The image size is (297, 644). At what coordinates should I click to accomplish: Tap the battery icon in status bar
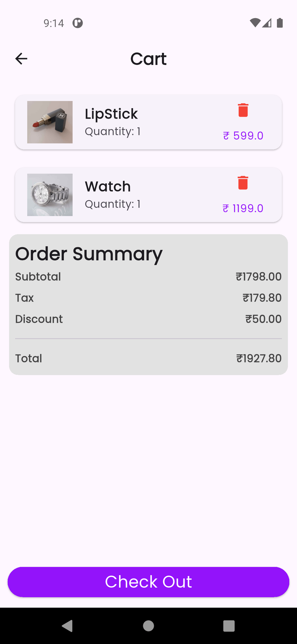click(x=280, y=23)
